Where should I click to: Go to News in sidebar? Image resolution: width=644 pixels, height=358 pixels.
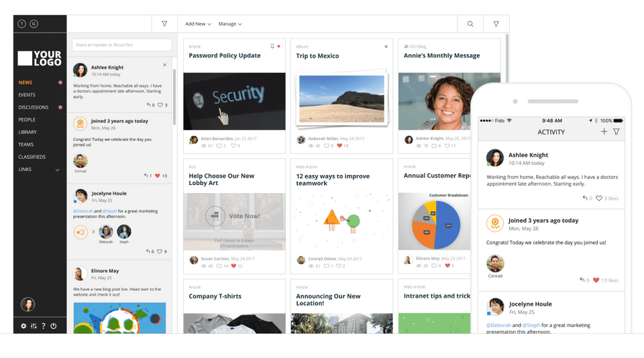(x=25, y=82)
